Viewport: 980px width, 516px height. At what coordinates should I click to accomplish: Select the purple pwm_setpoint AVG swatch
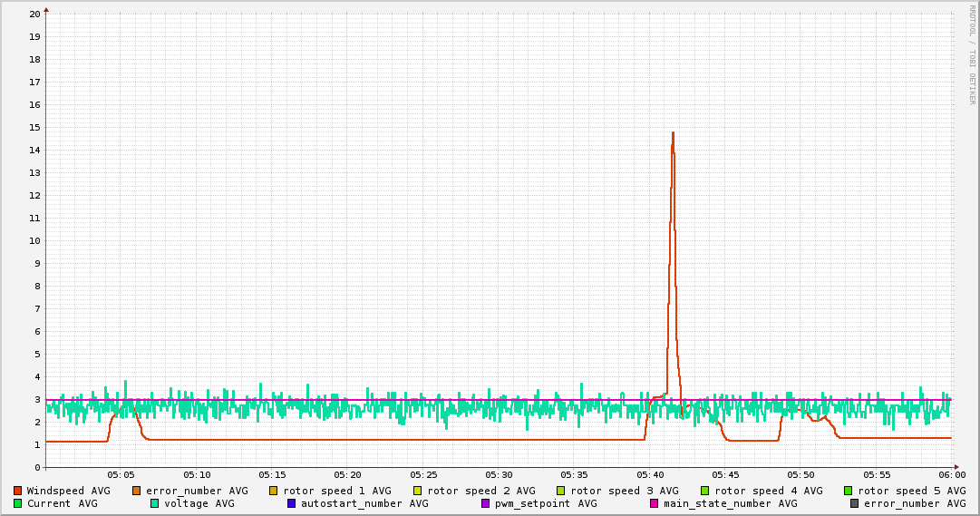(486, 503)
